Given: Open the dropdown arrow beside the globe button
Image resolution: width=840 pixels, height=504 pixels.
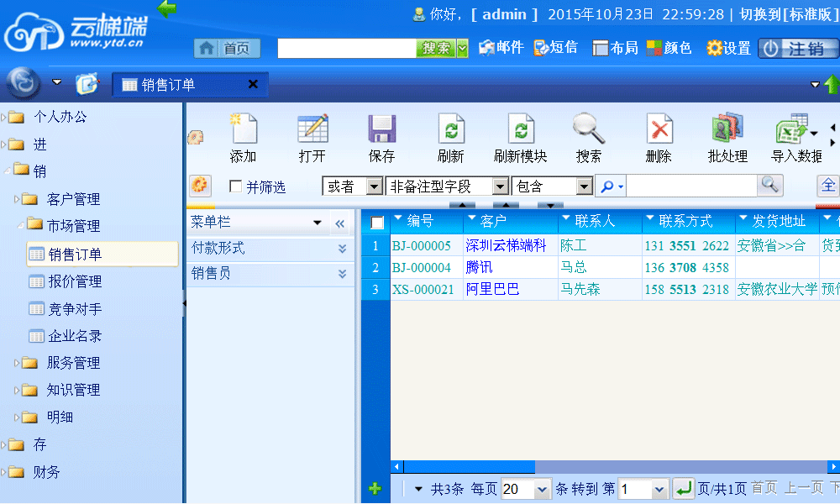Looking at the screenshot, I should tap(56, 82).
